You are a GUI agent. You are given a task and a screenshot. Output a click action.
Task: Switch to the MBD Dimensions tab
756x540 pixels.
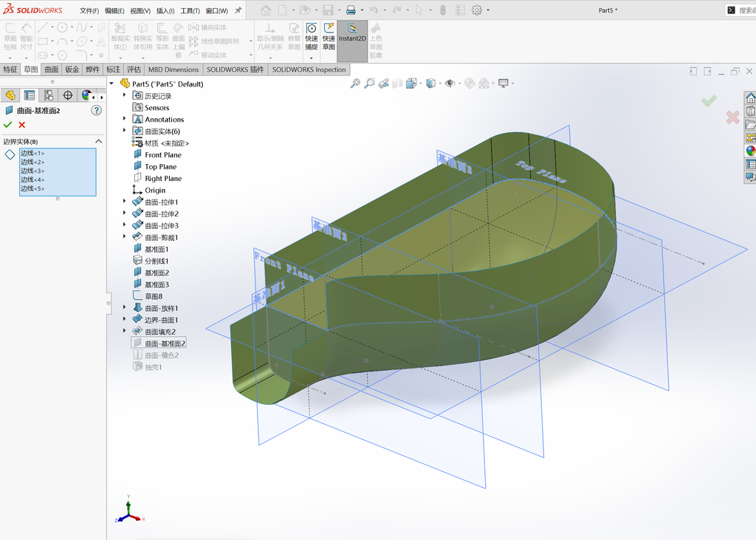point(173,69)
